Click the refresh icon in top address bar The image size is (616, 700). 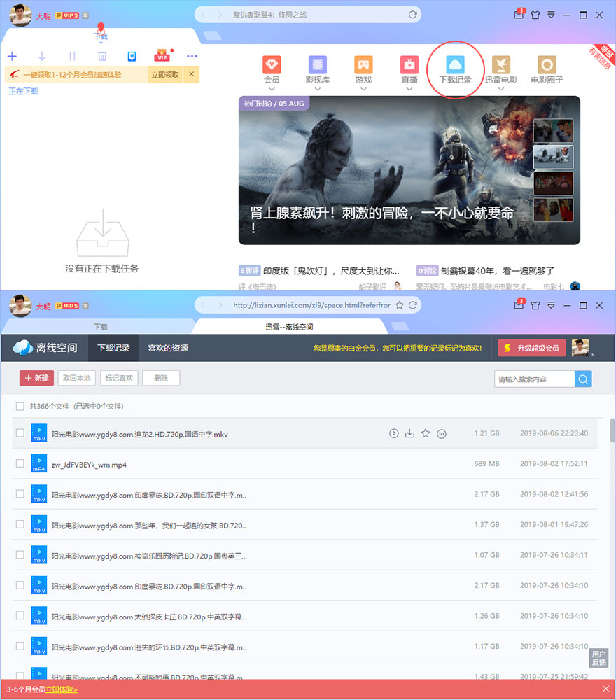click(413, 15)
